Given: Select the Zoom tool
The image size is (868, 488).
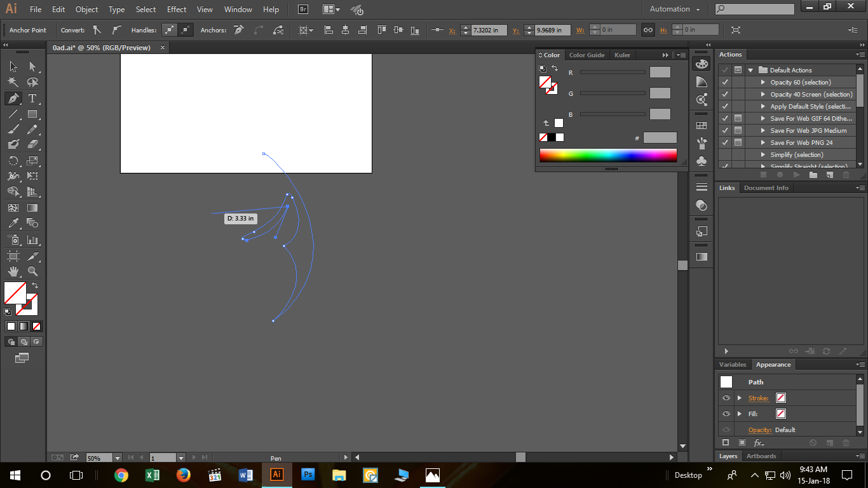Looking at the screenshot, I should 32,271.
